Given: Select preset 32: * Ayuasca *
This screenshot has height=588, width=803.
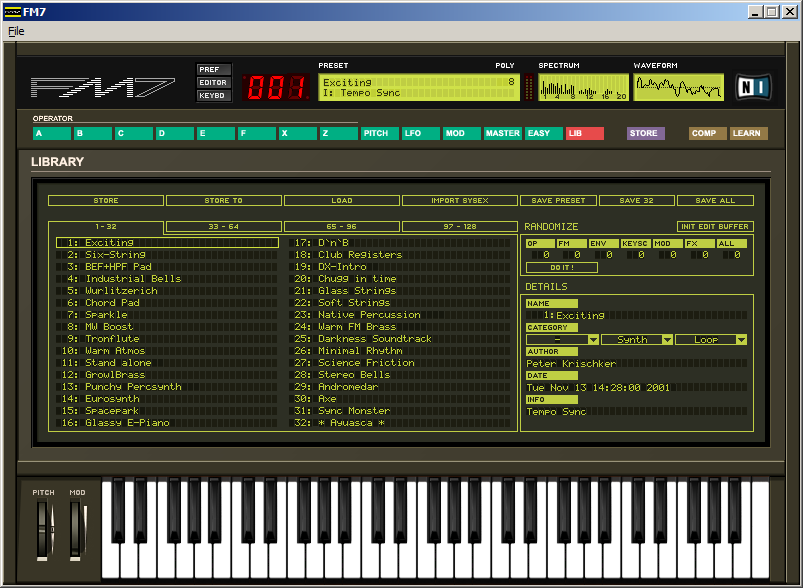Looking at the screenshot, I should point(400,423).
